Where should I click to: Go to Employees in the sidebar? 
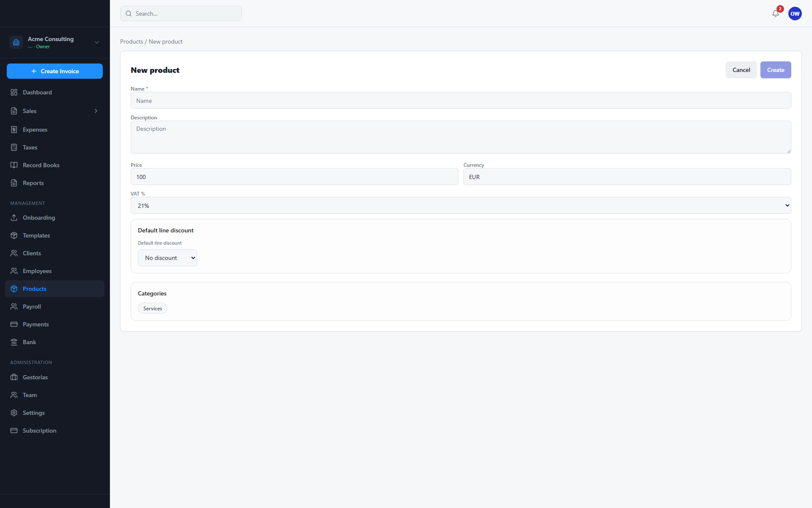pyautogui.click(x=55, y=271)
